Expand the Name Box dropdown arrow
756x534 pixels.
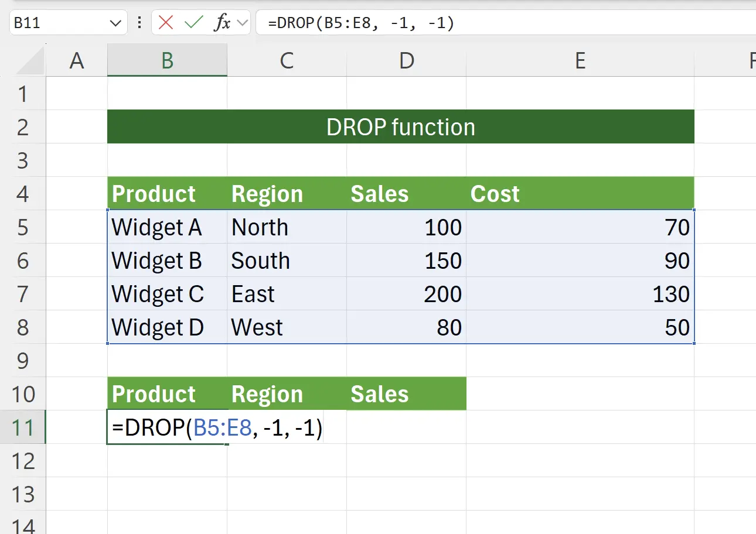(114, 23)
